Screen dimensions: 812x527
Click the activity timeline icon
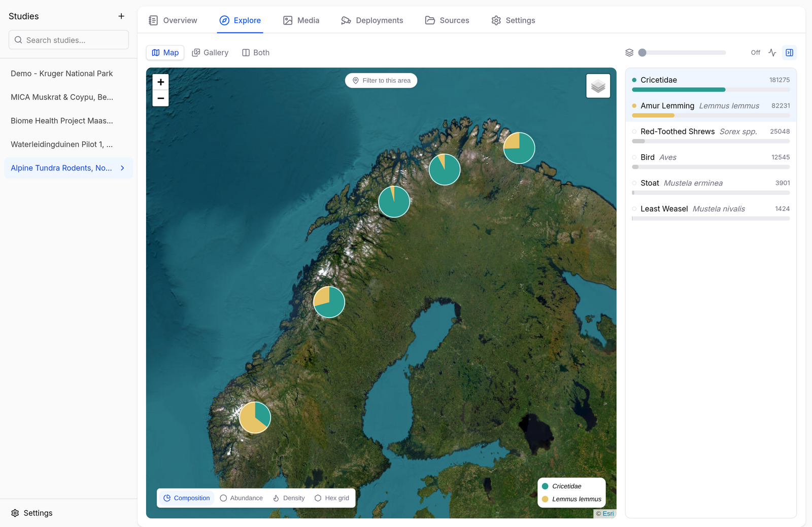click(772, 53)
